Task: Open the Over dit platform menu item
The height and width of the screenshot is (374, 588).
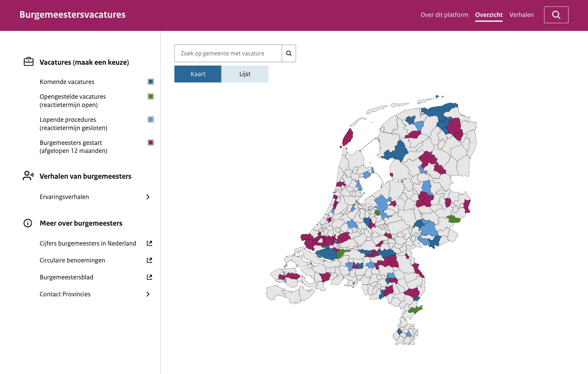Action: click(445, 15)
